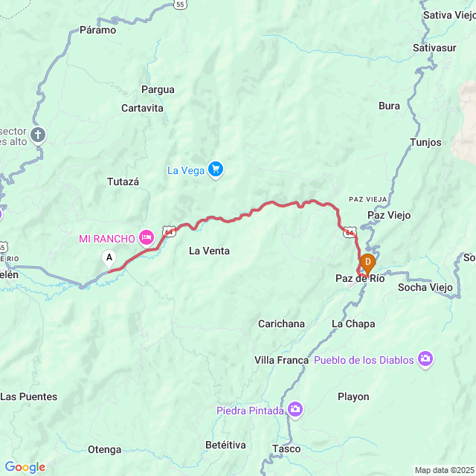The width and height of the screenshot is (476, 476).
Task: Click the red route line near La Venta
Action: [x=213, y=218]
